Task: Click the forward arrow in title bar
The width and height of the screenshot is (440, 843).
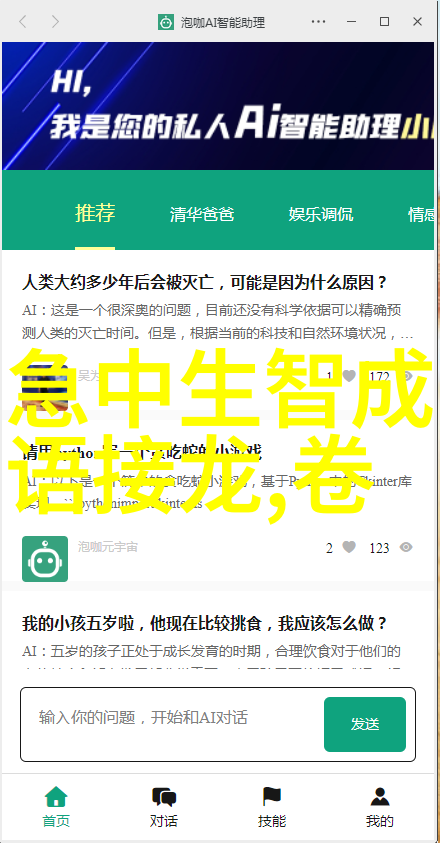Action: click(x=55, y=22)
